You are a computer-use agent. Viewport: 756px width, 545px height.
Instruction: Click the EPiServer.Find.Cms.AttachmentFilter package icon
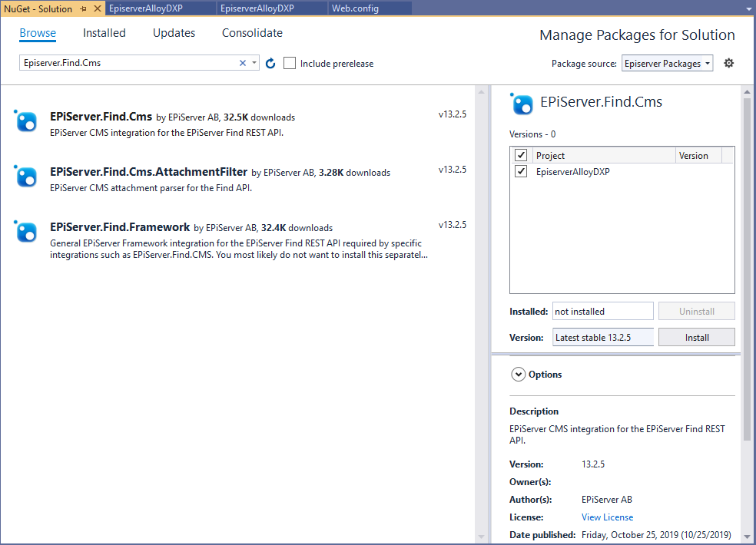(26, 176)
